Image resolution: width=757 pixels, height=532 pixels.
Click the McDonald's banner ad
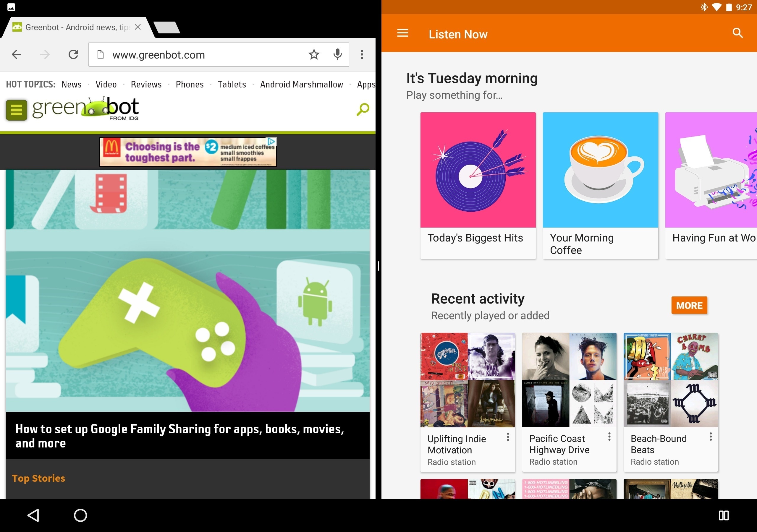(x=188, y=152)
